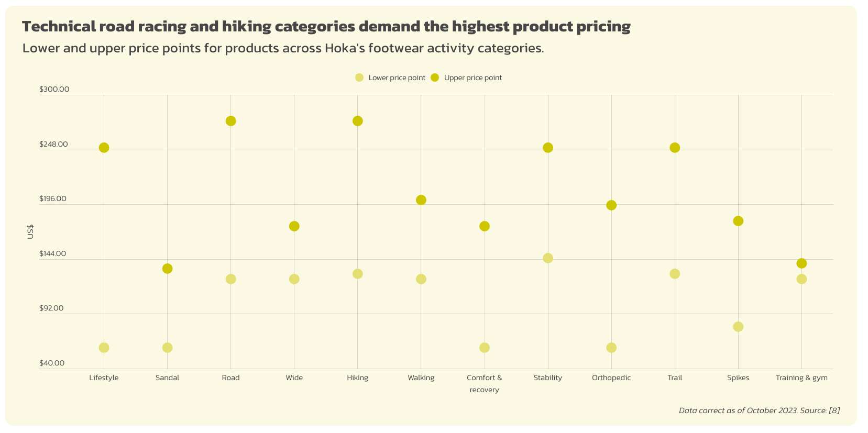Select the Trail upper price point dot
The width and height of the screenshot is (868, 433).
pos(675,148)
